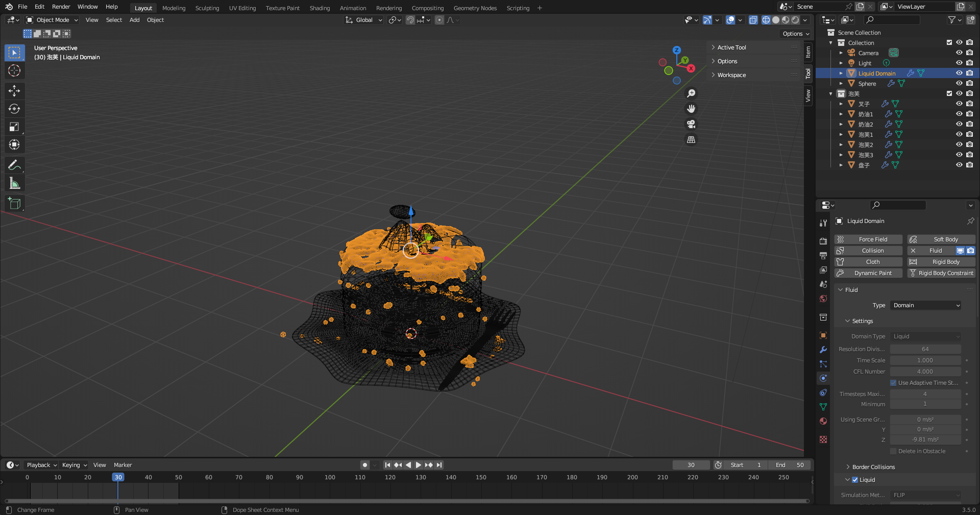Jump to the timeline start frame
980x515 pixels.
(x=387, y=465)
